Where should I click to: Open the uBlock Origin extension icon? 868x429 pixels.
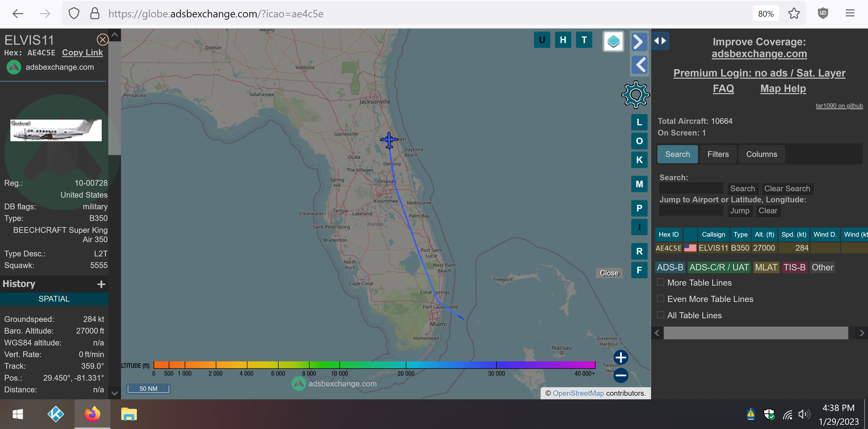[823, 14]
